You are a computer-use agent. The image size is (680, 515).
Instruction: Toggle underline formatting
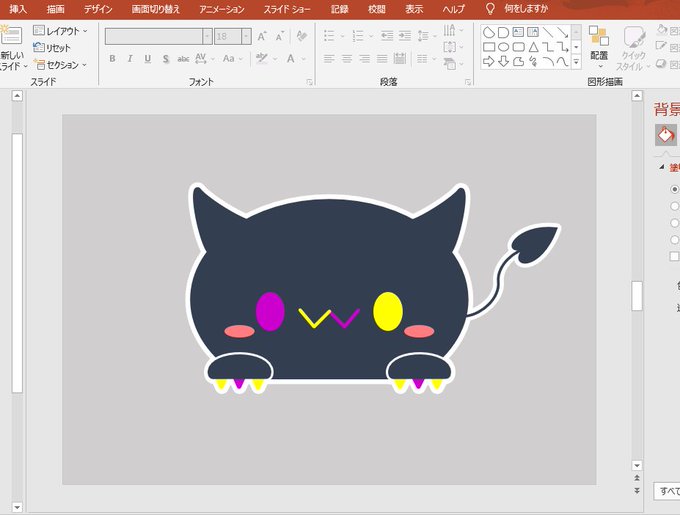[x=148, y=59]
